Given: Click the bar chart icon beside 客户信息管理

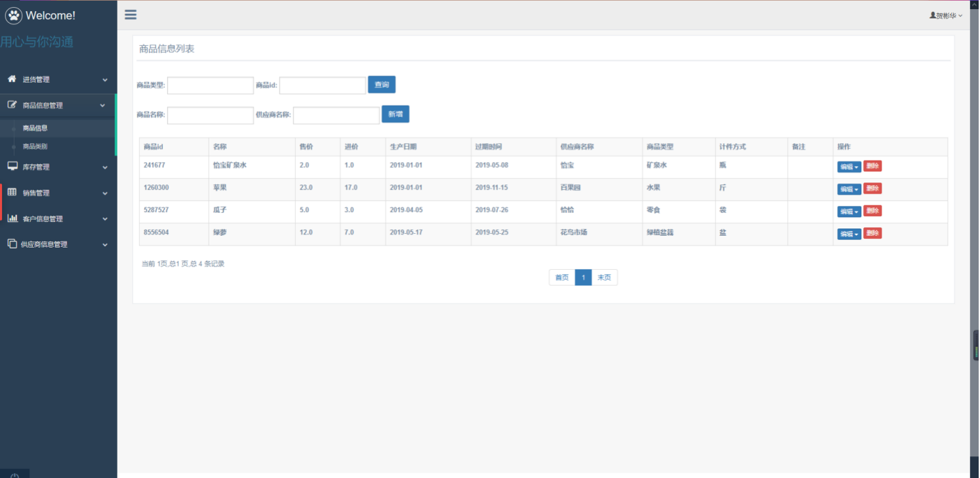Looking at the screenshot, I should (12, 218).
